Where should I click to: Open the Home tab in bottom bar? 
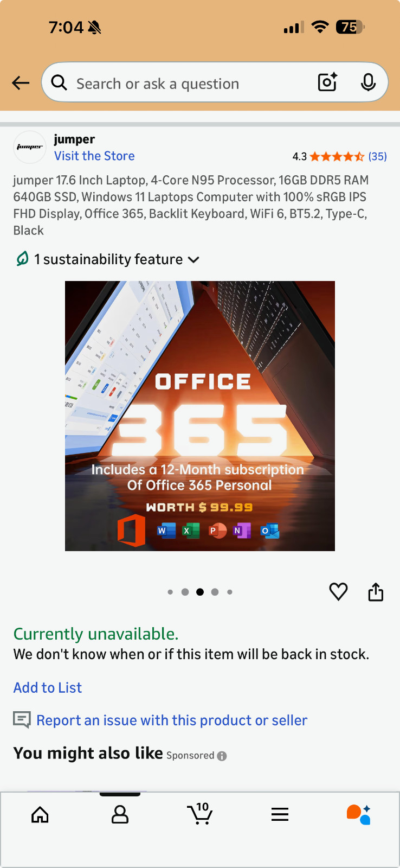click(x=40, y=814)
